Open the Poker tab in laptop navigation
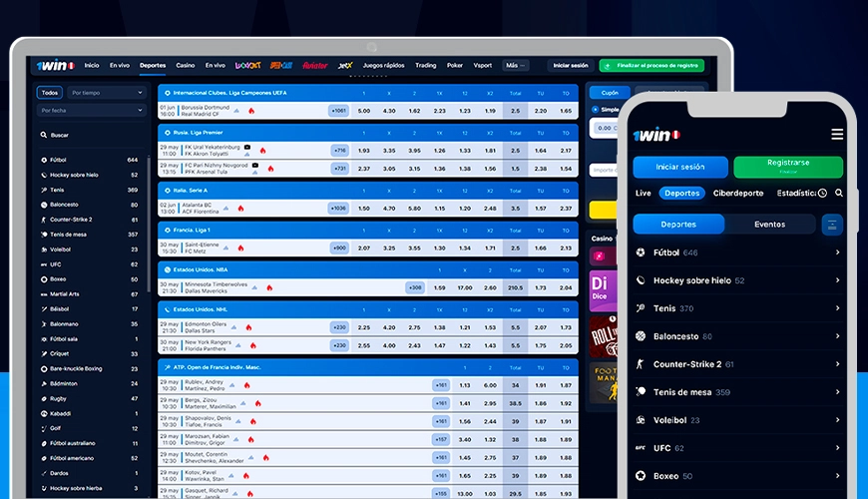The height and width of the screenshot is (499, 868). click(455, 65)
